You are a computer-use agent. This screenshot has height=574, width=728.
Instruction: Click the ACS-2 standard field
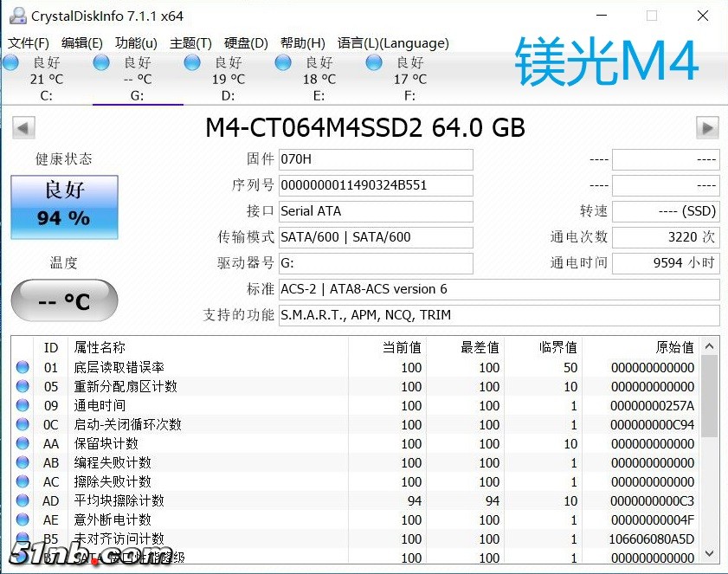click(x=499, y=289)
